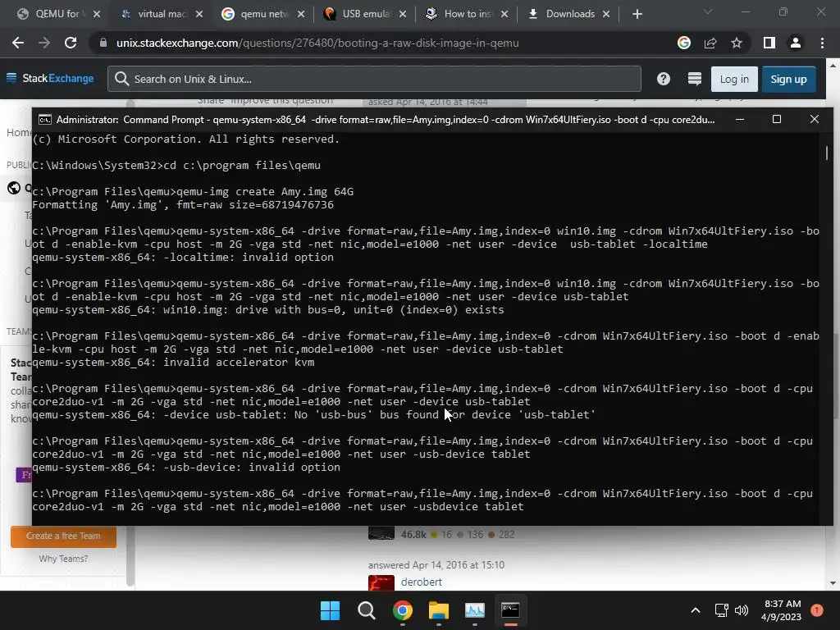Open File Explorer from the taskbar
This screenshot has width=840, height=630.
[x=439, y=610]
